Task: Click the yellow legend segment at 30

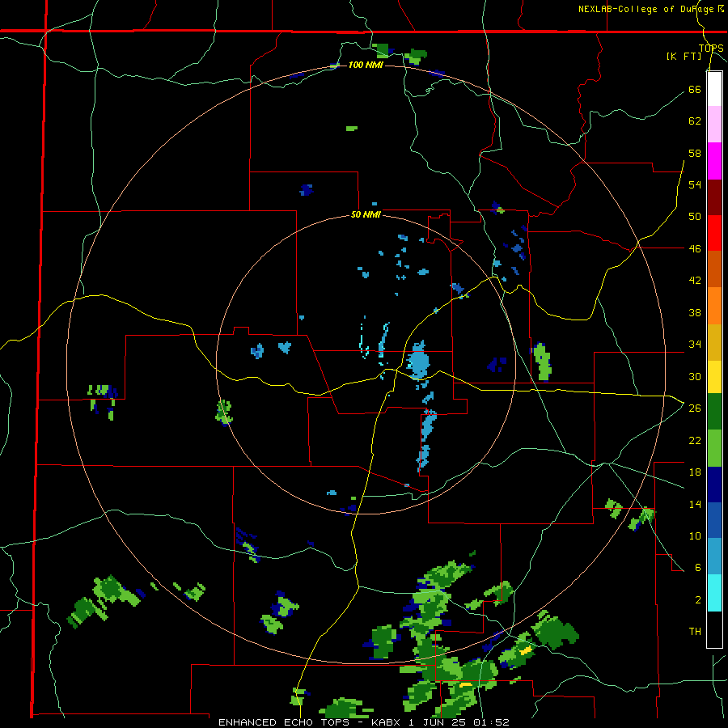Action: coord(714,377)
